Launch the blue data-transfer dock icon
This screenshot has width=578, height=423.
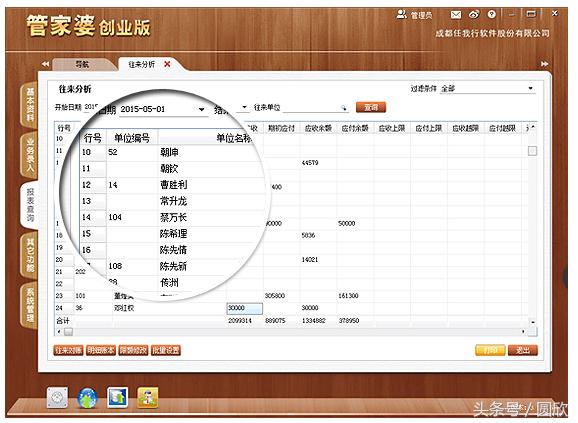(x=118, y=398)
